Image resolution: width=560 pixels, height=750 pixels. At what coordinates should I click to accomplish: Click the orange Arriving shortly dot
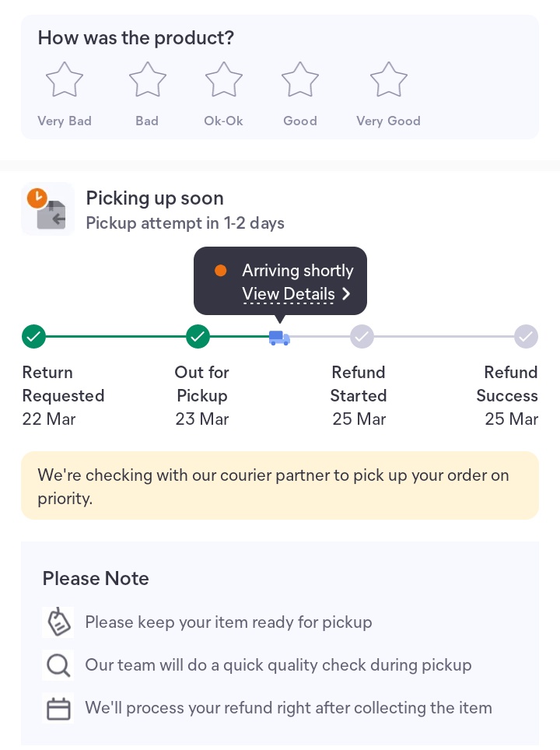221,271
